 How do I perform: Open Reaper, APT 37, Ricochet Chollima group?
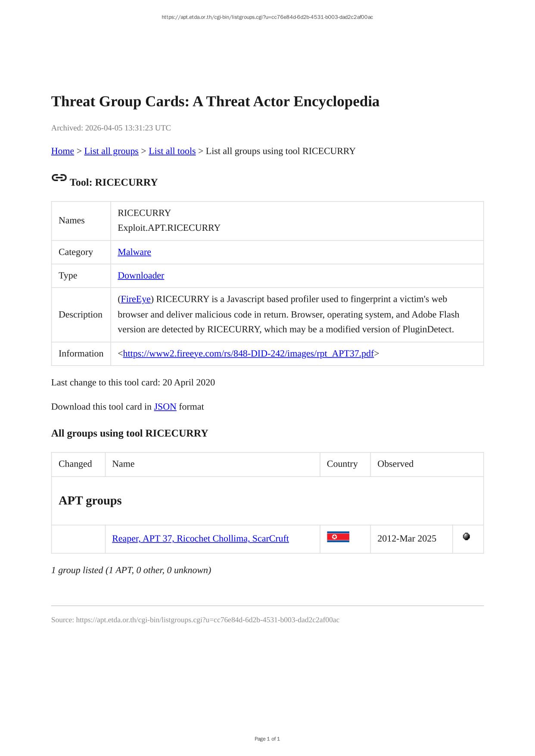(200, 539)
